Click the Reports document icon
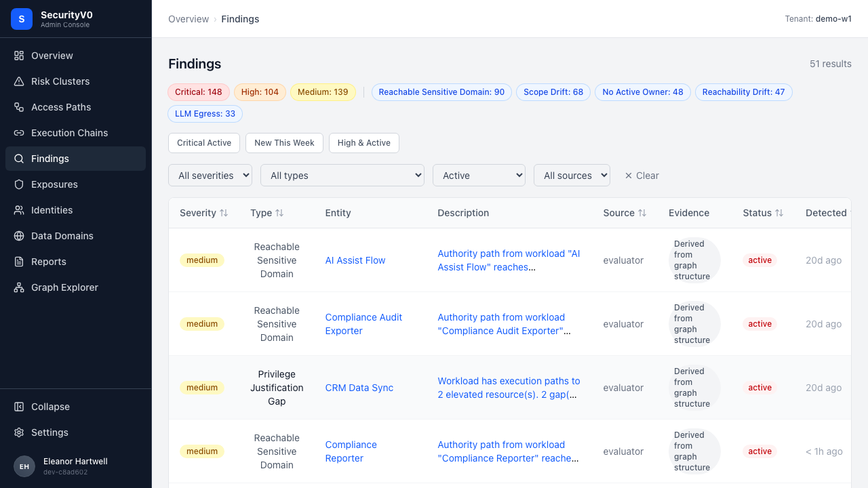 pos(19,262)
